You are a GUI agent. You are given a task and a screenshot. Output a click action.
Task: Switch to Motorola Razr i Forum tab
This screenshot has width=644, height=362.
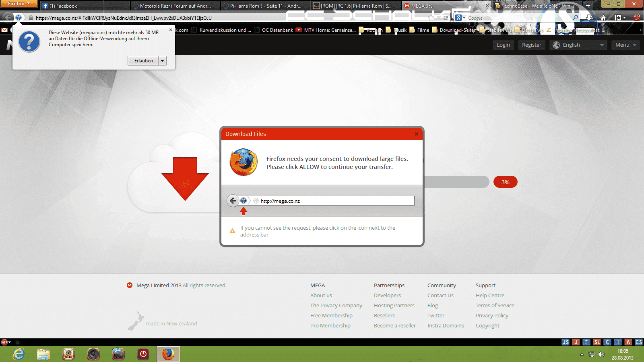pyautogui.click(x=175, y=6)
